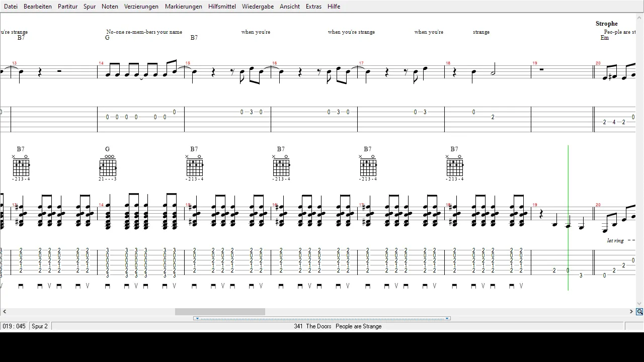The image size is (644, 362).
Task: Click the magnifier zoom icon beside the scrollbar
Action: click(x=639, y=312)
